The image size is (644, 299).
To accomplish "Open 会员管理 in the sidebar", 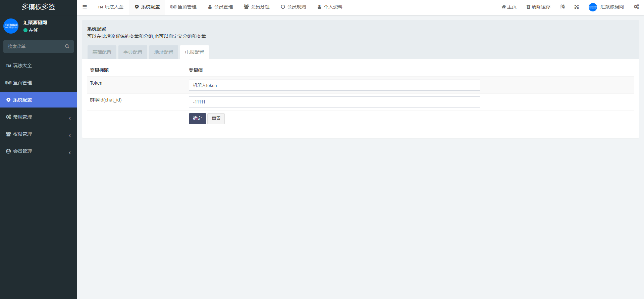I will (39, 151).
